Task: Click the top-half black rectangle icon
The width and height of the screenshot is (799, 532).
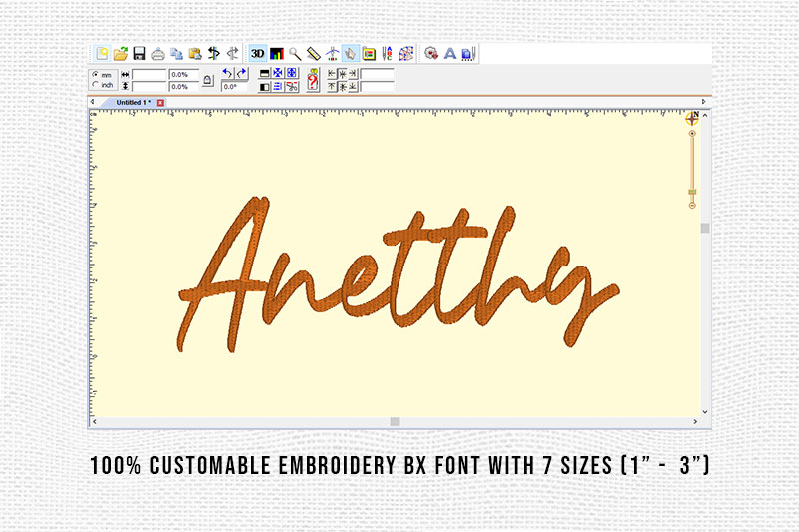Action: point(264,73)
